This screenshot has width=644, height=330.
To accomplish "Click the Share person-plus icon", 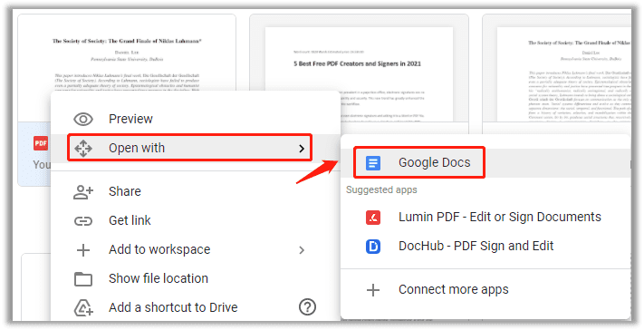I will pyautogui.click(x=83, y=192).
